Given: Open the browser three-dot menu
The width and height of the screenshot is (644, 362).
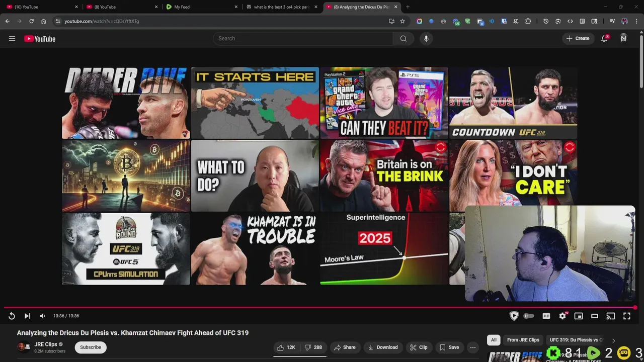Looking at the screenshot, I should 636,21.
